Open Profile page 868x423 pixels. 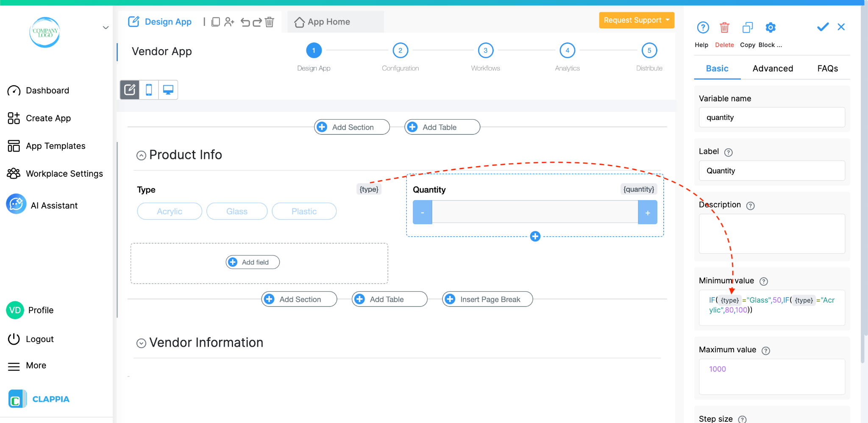[30, 310]
